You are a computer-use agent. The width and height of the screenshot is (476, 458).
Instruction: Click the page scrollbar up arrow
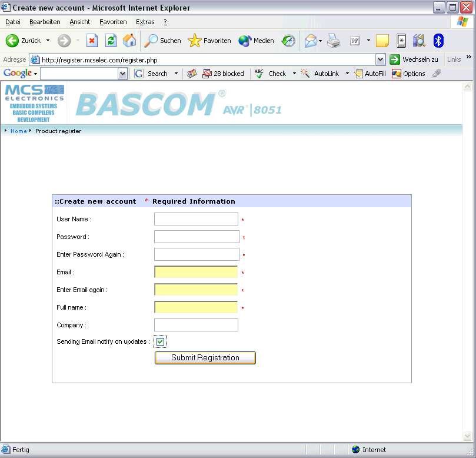tap(467, 87)
